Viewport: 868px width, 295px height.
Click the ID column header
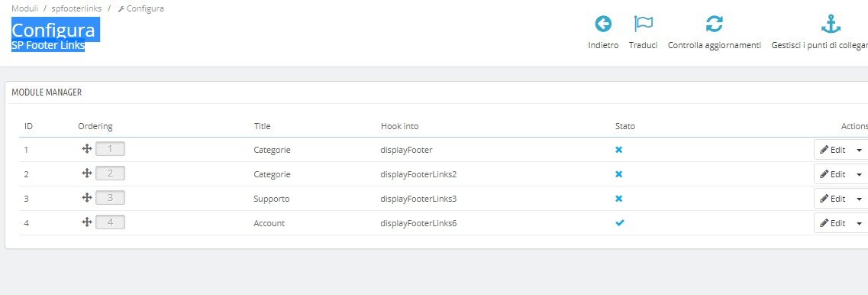pos(28,126)
